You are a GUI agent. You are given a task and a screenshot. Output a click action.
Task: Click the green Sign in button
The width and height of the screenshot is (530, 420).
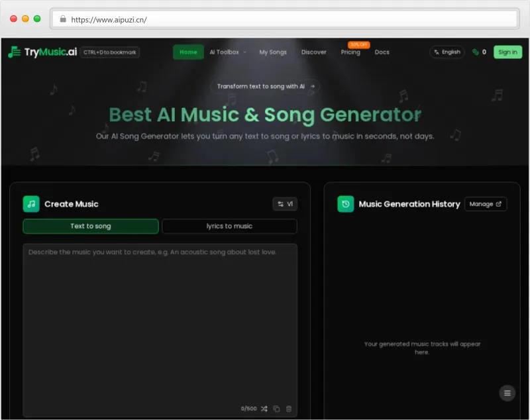[507, 52]
